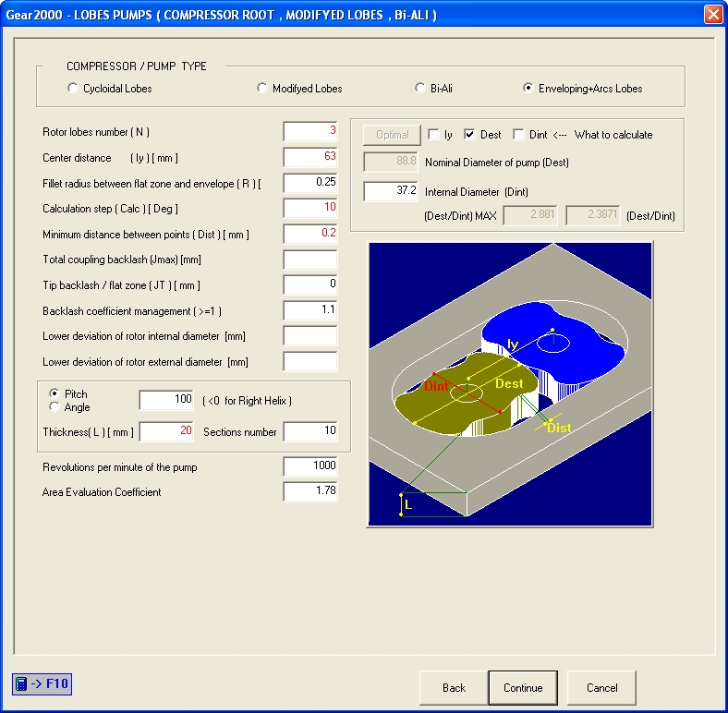Edit Center distance Iy field

click(x=310, y=157)
